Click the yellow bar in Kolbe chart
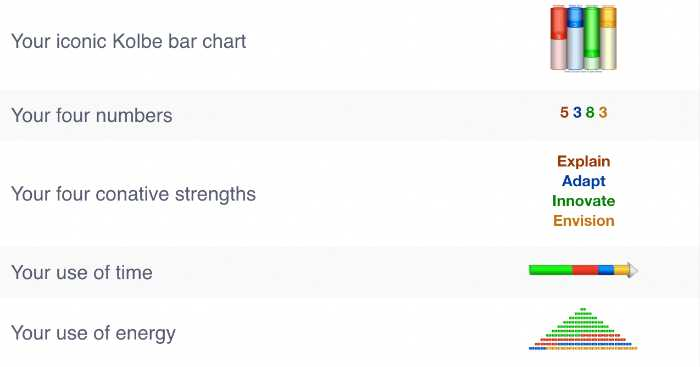 click(x=608, y=38)
